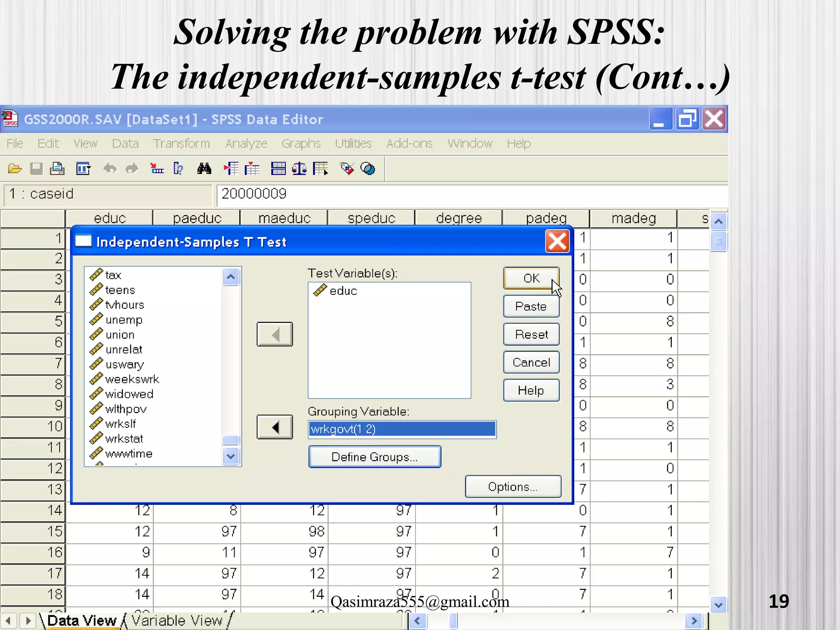Image resolution: width=840 pixels, height=630 pixels.
Task: Click OK in the T Test dialog
Action: click(531, 278)
